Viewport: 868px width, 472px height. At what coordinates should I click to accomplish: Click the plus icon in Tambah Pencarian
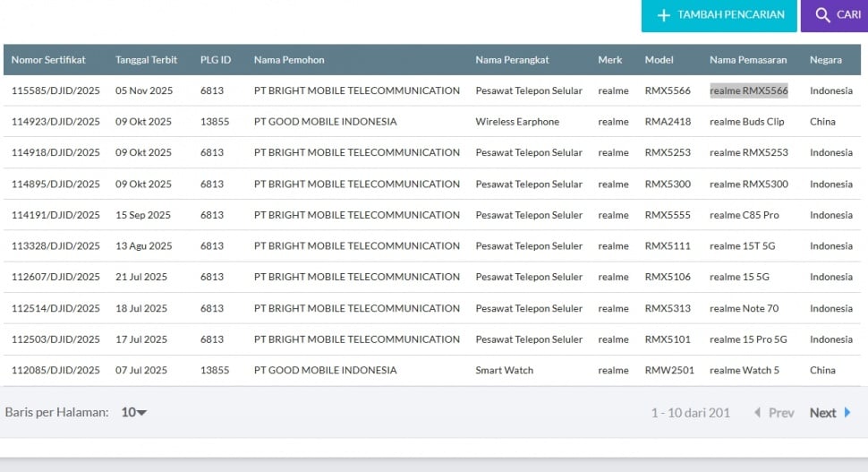[663, 15]
